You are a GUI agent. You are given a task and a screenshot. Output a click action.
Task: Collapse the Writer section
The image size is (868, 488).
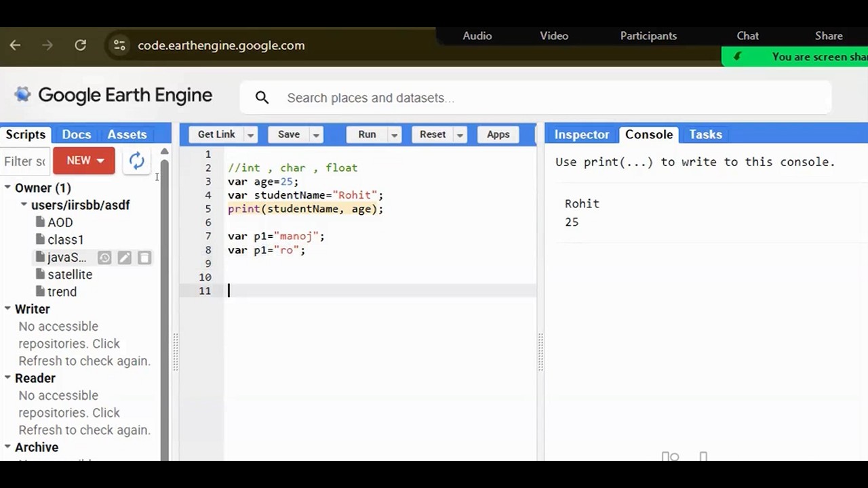click(x=7, y=308)
